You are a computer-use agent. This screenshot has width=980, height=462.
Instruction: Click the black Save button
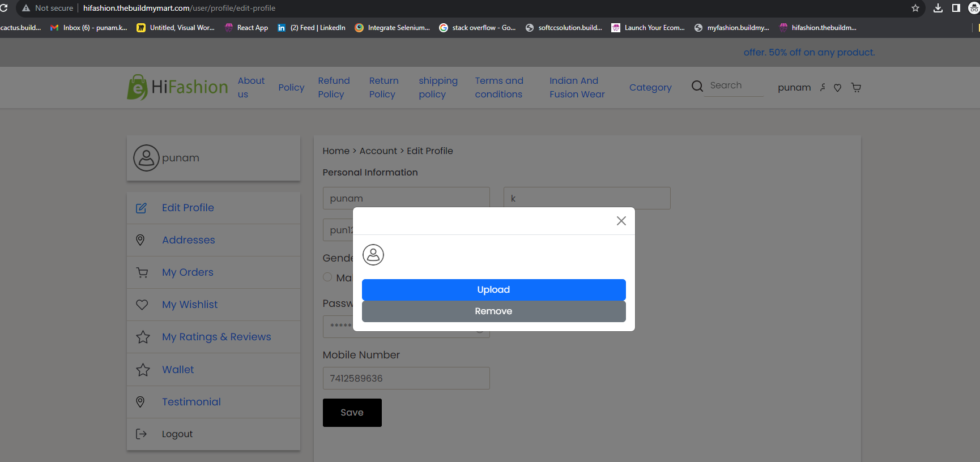[352, 413]
